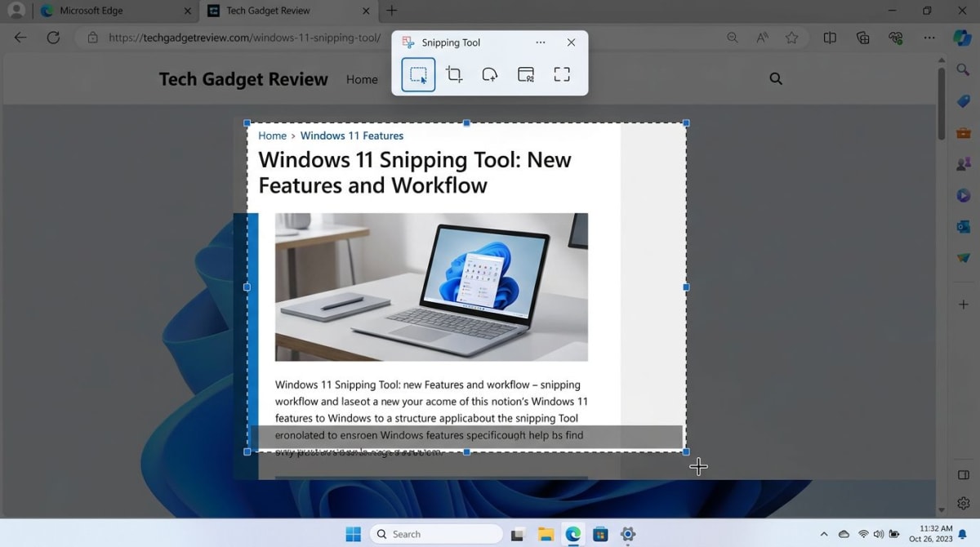This screenshot has width=980, height=547.
Task: Open Settings gear on taskbar
Action: coord(628,535)
